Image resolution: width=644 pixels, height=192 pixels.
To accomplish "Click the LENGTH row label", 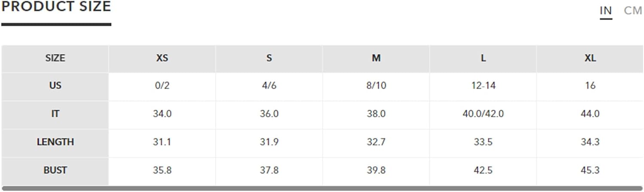I will pos(55,142).
